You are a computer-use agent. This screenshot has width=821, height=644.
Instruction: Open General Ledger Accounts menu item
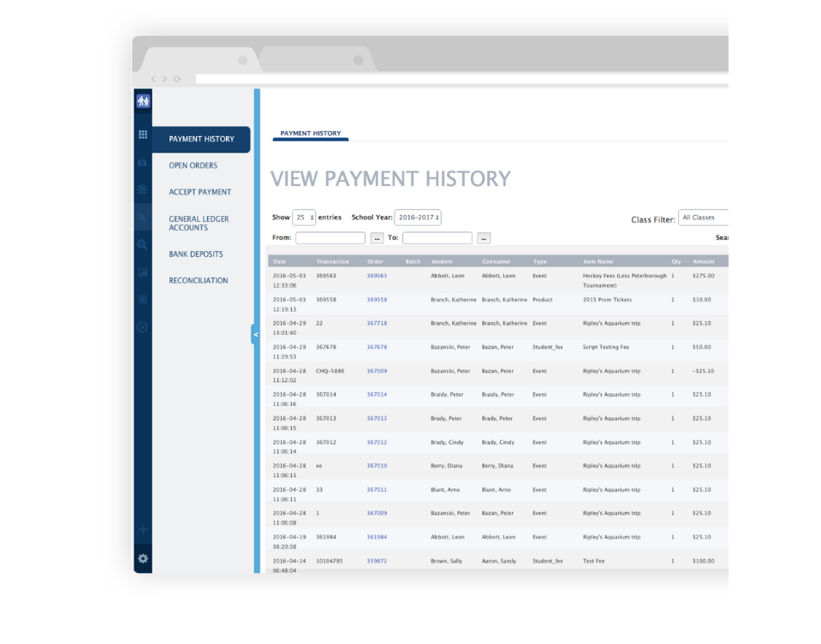pyautogui.click(x=199, y=223)
